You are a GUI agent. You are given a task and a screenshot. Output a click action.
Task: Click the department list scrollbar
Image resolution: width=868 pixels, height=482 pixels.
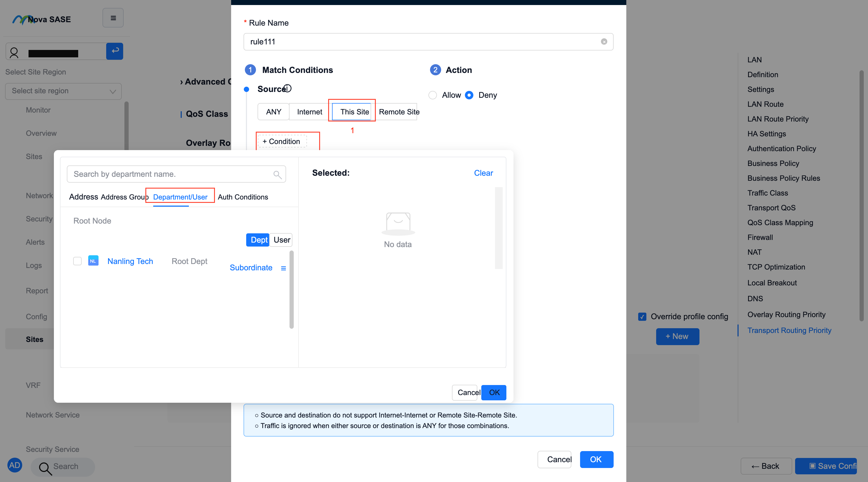click(x=291, y=289)
